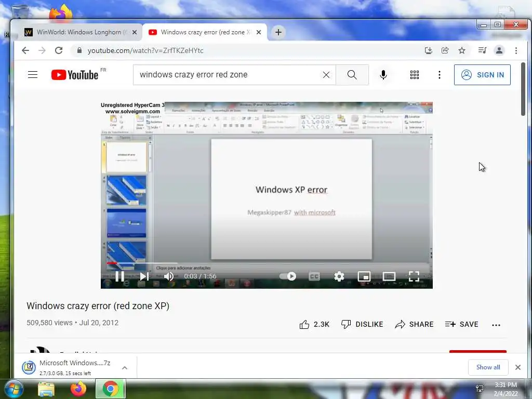Go to YouTube home via logo

75,75
